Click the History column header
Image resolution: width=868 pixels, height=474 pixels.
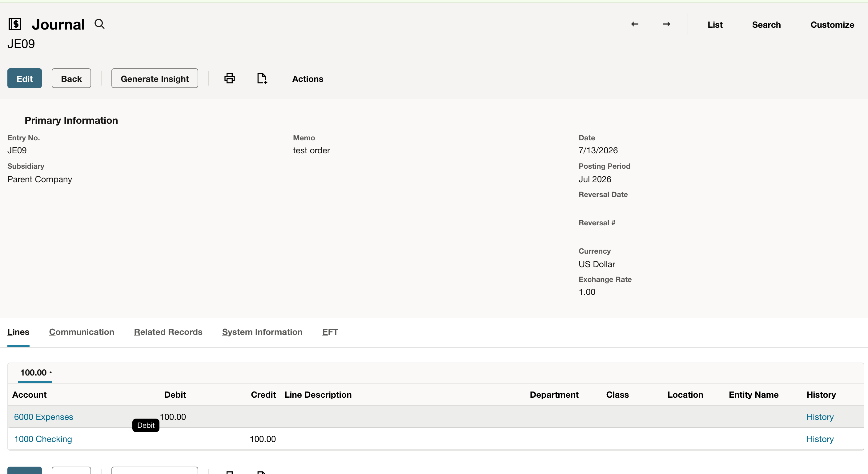pos(821,395)
